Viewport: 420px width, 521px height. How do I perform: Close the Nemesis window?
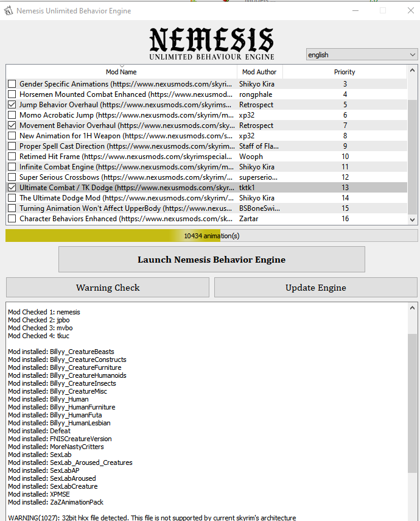coord(411,10)
